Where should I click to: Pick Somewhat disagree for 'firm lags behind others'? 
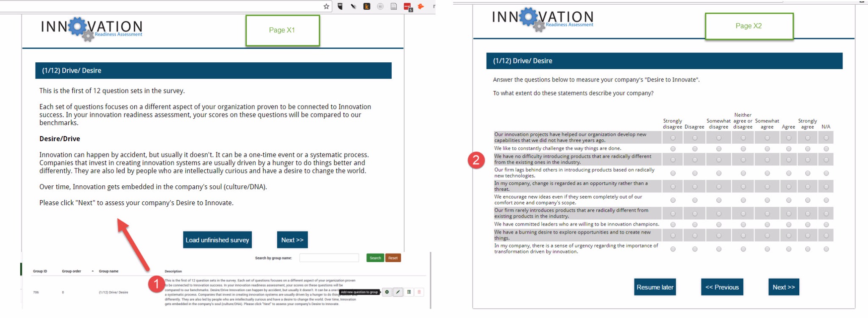pos(719,173)
